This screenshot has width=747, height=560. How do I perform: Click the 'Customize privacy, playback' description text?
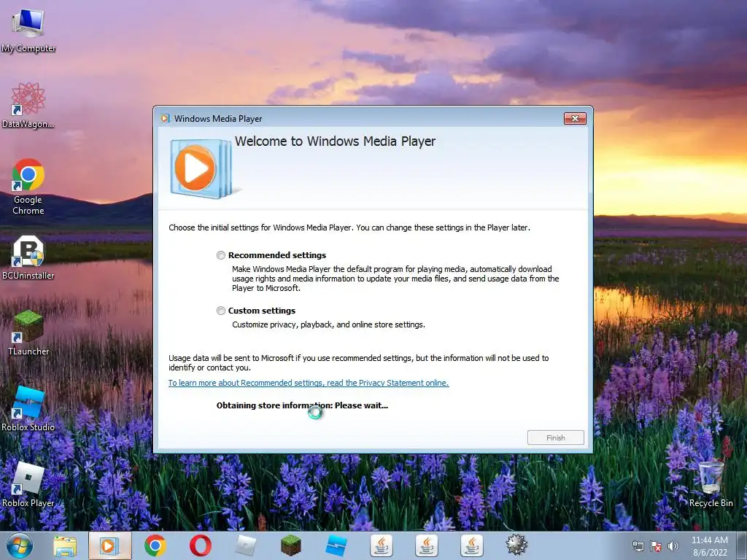point(328,324)
